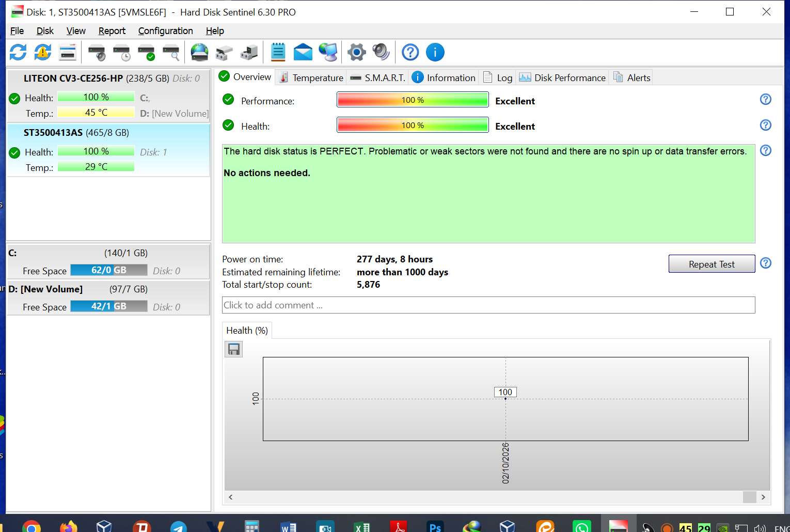Save the health graph using floppy icon

tap(234, 350)
